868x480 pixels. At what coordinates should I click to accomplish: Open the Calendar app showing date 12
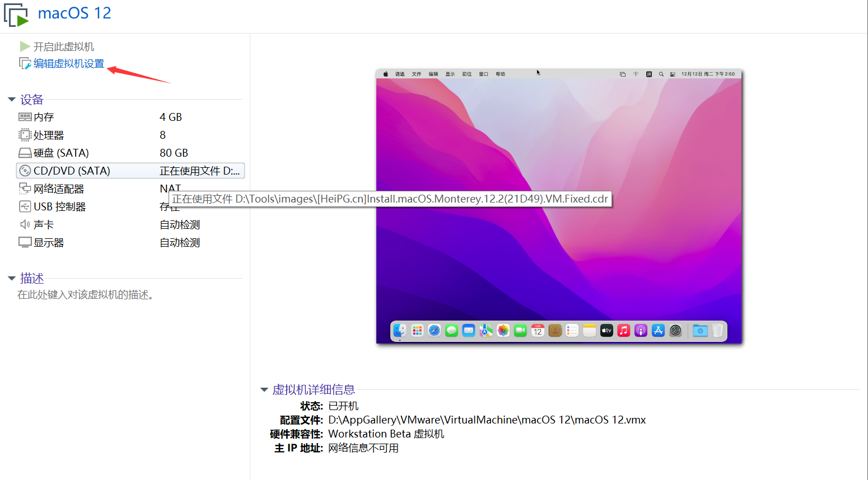(x=538, y=331)
